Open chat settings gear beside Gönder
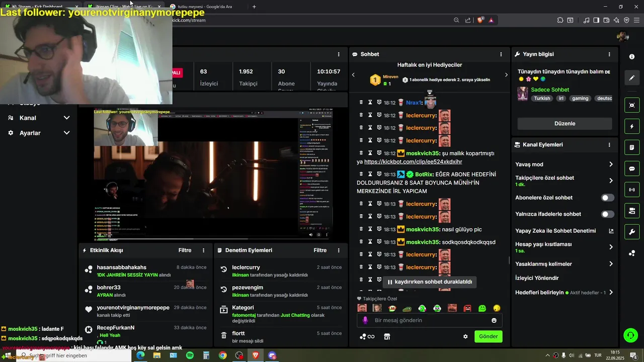This screenshot has height=362, width=644. pos(465,336)
